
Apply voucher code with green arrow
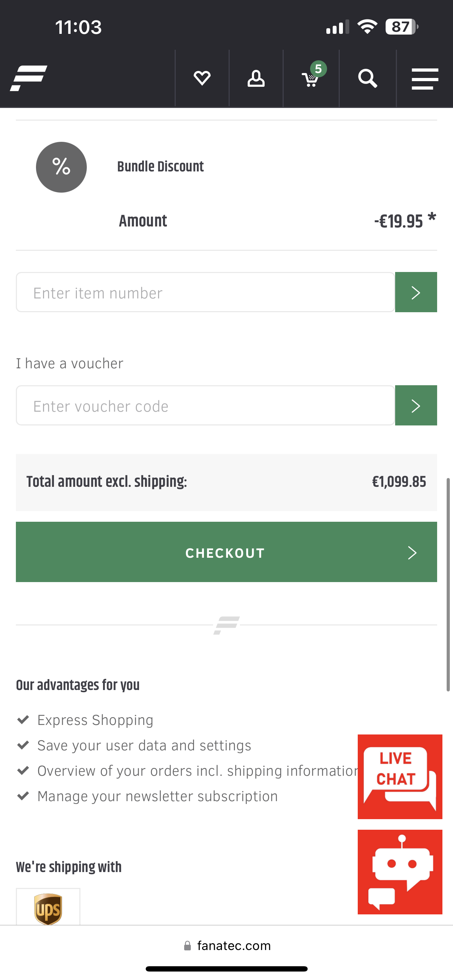coord(416,406)
